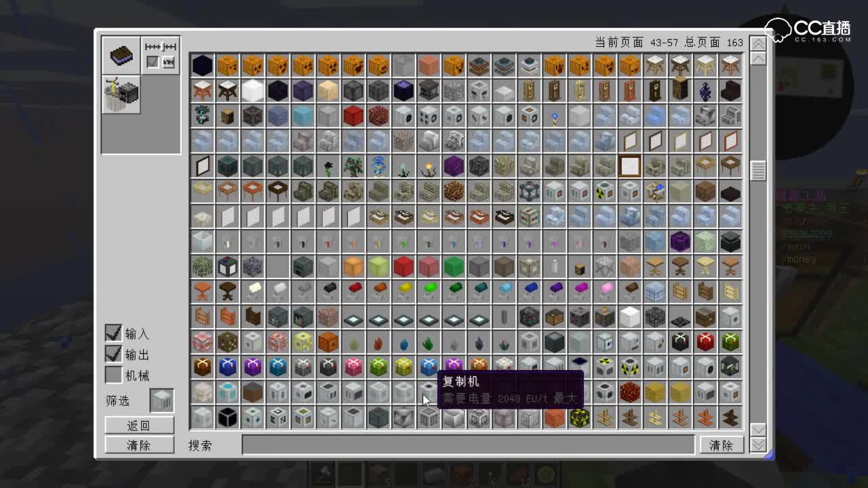868x488 pixels.
Task: Click the 筛选 filter item slot
Action: point(161,401)
